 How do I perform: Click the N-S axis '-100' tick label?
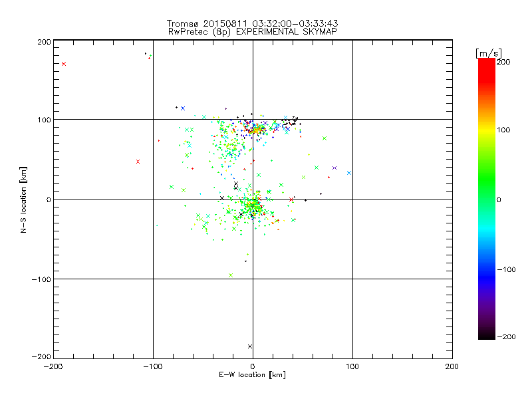(x=41, y=279)
